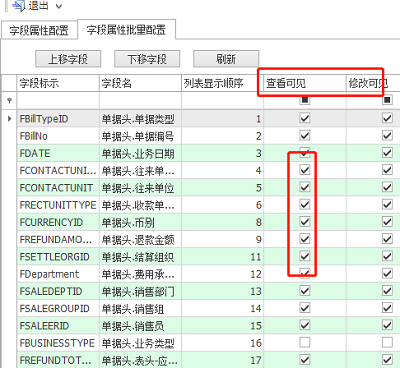400x368 pixels.
Task: Click the 上移字段 button
Action: (x=68, y=59)
